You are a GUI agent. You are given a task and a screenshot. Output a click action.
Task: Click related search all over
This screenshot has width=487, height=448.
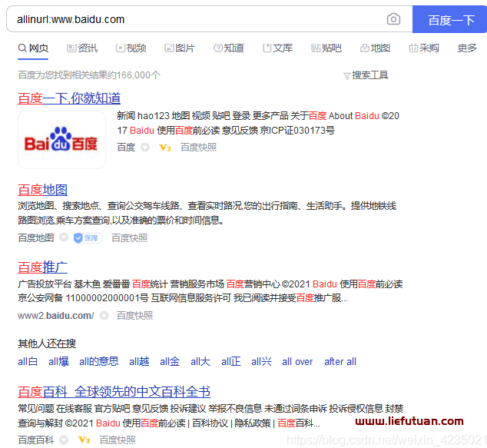coord(297,362)
